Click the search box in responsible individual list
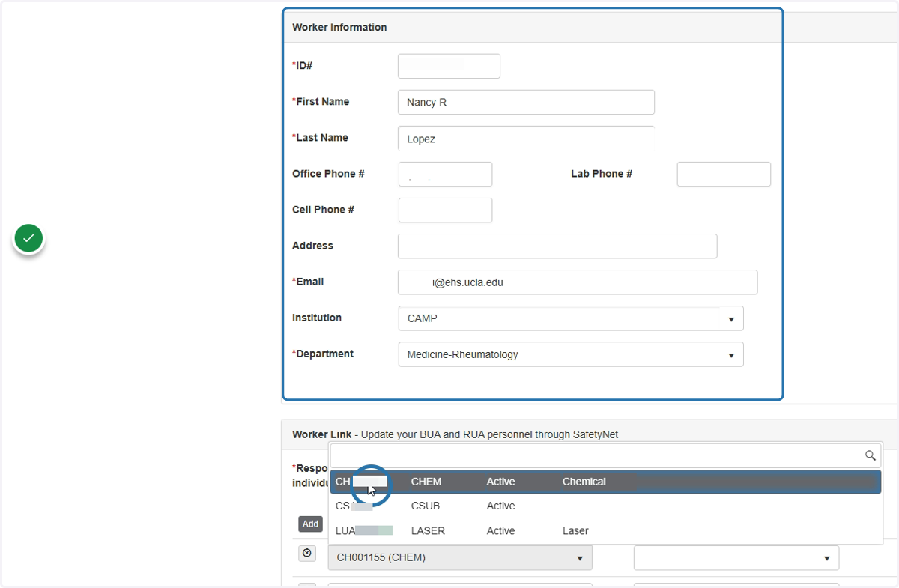899x588 pixels. point(605,455)
